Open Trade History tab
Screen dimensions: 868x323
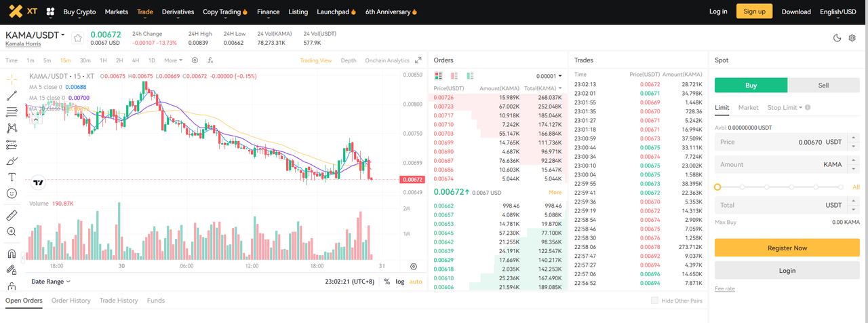pyautogui.click(x=119, y=300)
